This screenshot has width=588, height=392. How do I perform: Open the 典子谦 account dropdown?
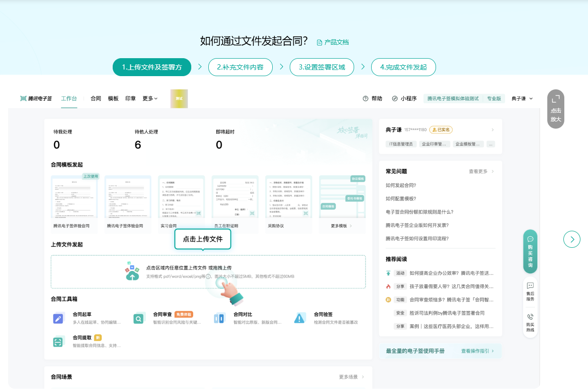point(522,98)
